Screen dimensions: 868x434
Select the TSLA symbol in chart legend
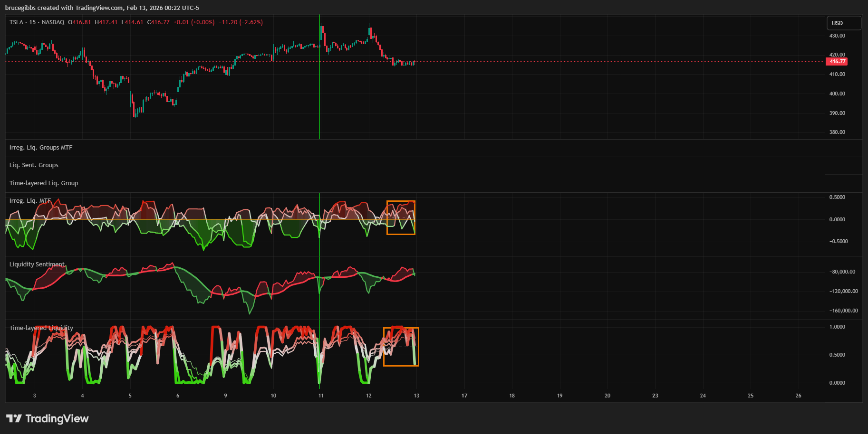point(16,22)
